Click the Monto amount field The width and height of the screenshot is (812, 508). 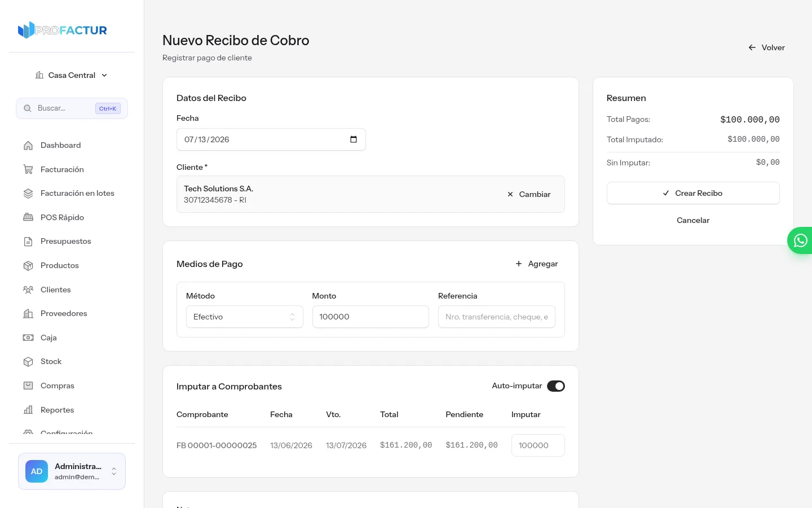click(370, 317)
